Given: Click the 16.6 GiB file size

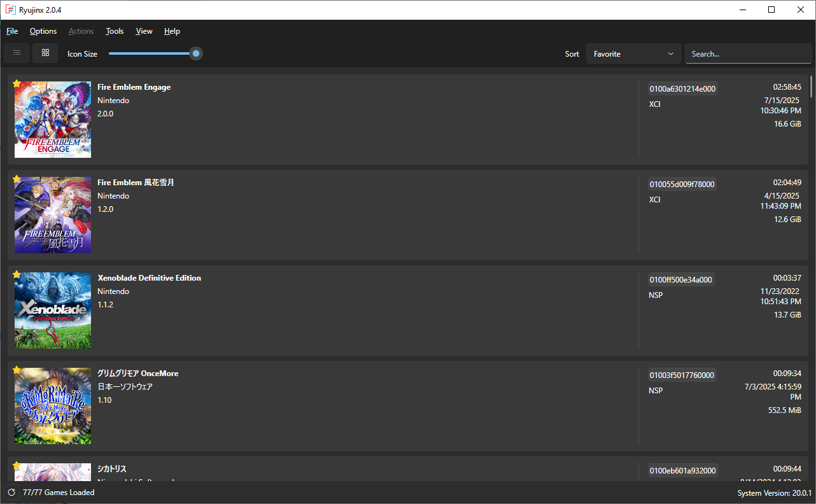Looking at the screenshot, I should (787, 124).
